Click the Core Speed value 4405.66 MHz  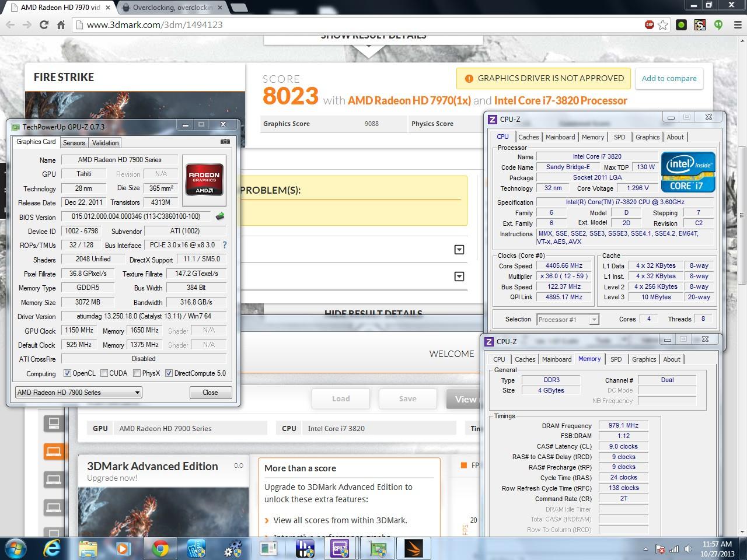(x=564, y=265)
